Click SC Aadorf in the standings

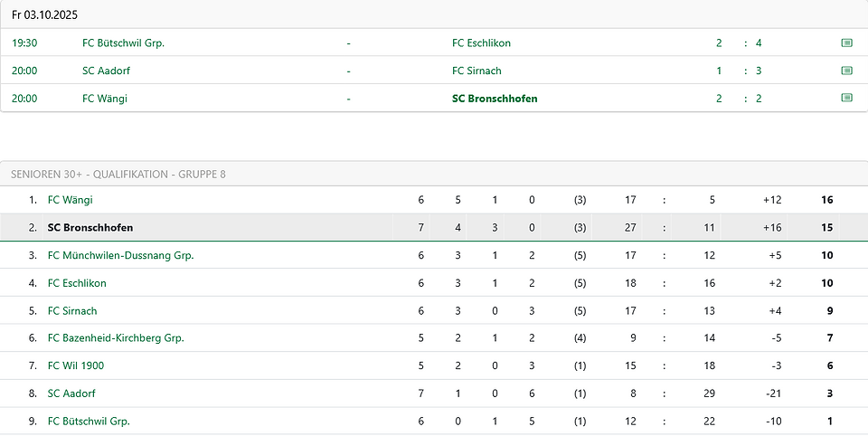tap(71, 393)
